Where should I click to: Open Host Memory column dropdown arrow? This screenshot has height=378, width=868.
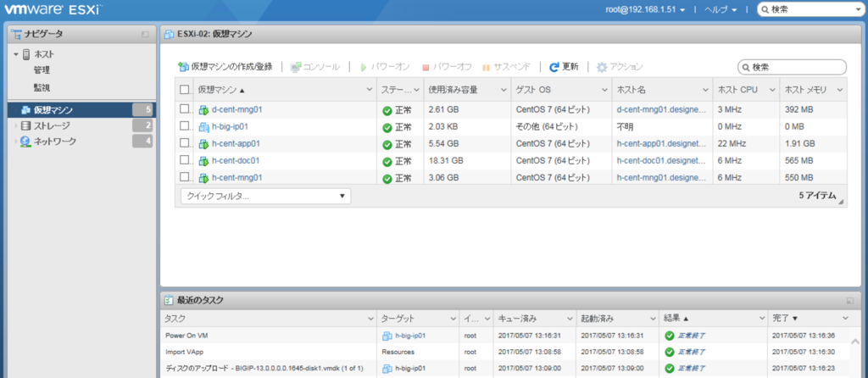click(840, 90)
